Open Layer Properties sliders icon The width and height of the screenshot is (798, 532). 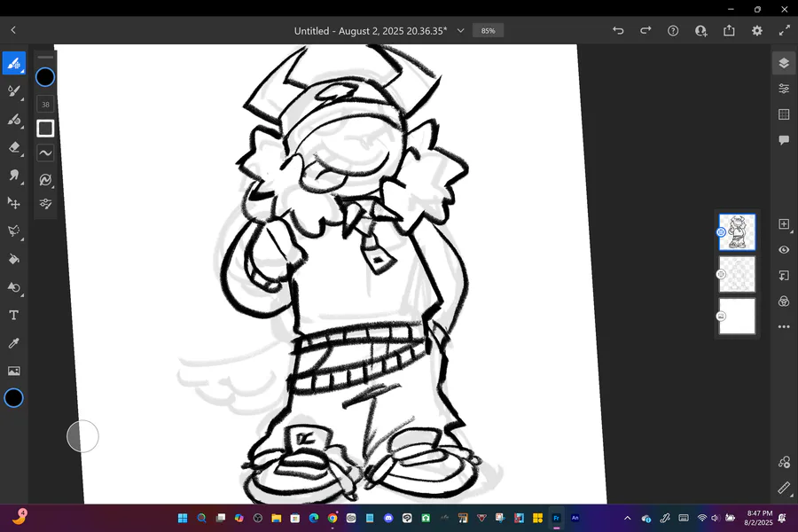tap(784, 89)
